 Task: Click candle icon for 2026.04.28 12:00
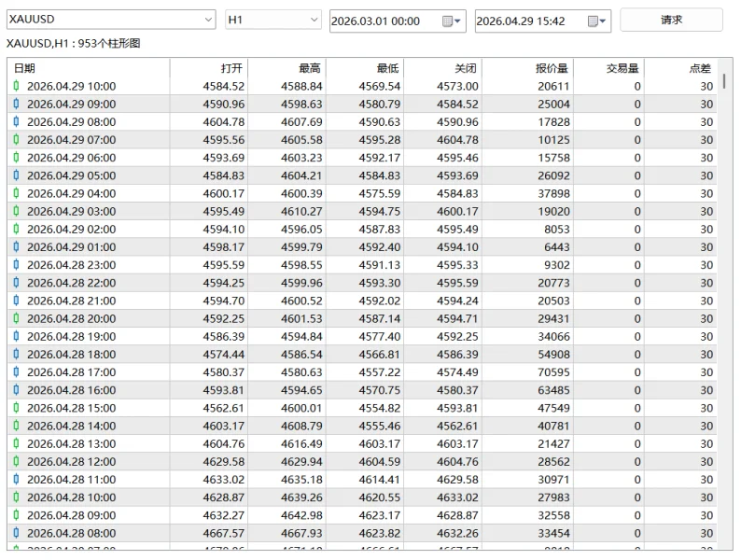point(16,462)
